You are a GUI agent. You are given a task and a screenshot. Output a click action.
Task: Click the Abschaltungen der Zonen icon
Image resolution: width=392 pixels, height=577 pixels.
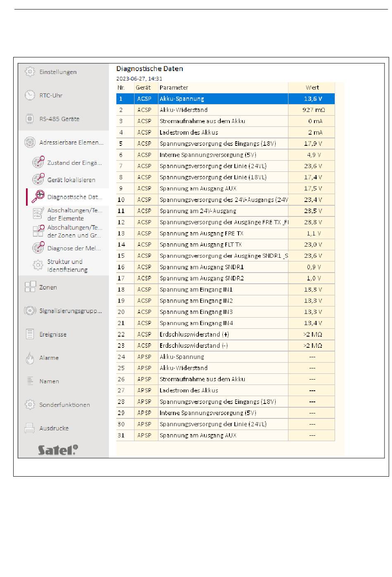click(38, 230)
